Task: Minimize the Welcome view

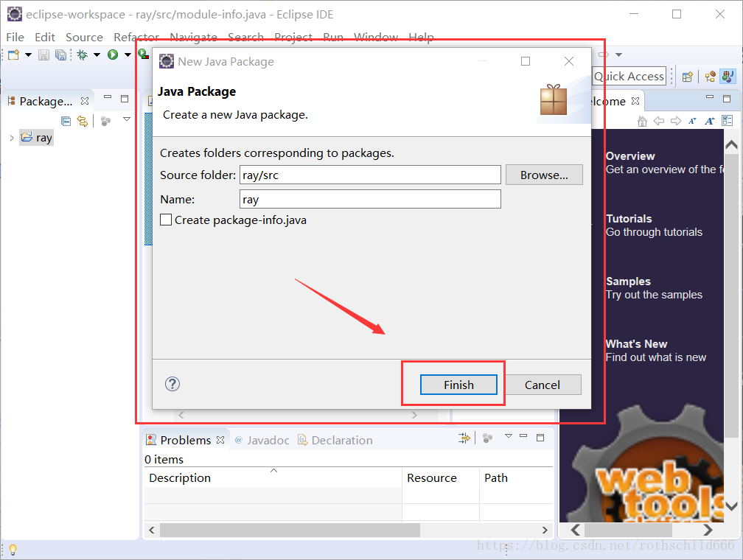Action: click(x=710, y=97)
